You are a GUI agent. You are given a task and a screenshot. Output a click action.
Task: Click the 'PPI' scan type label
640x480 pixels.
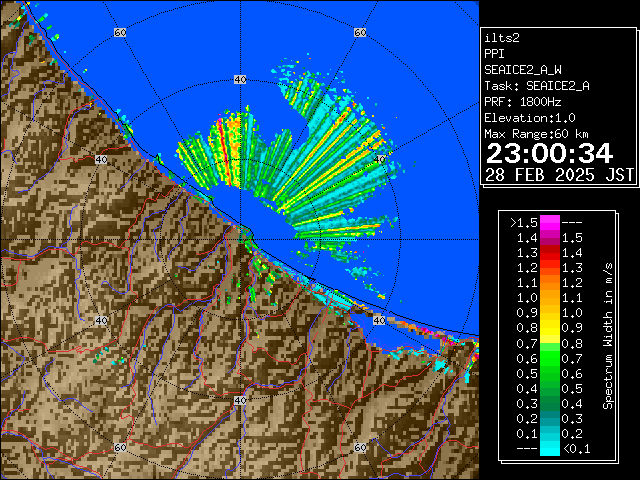tap(494, 54)
